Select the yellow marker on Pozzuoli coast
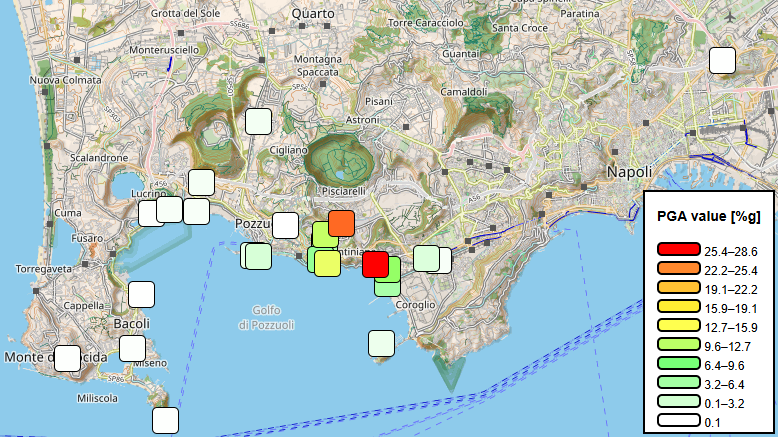The width and height of the screenshot is (778, 437). tap(327, 263)
